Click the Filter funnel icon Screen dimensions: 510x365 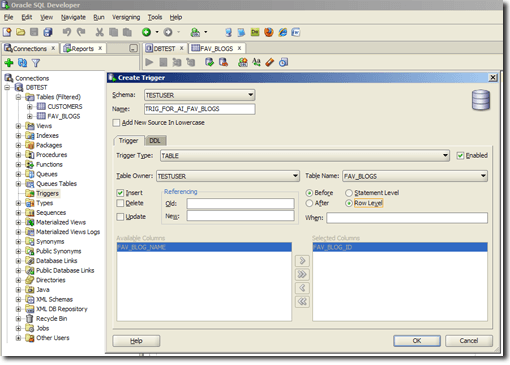tap(36, 63)
